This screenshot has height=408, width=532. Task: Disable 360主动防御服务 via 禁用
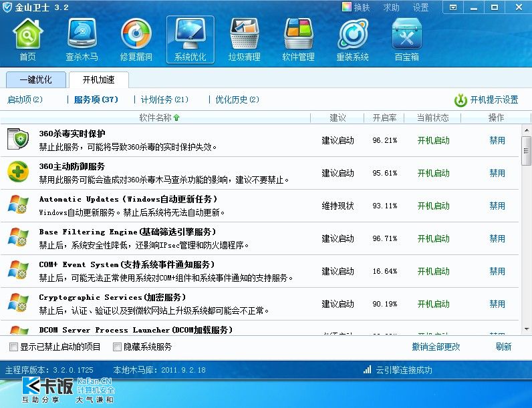pos(497,173)
